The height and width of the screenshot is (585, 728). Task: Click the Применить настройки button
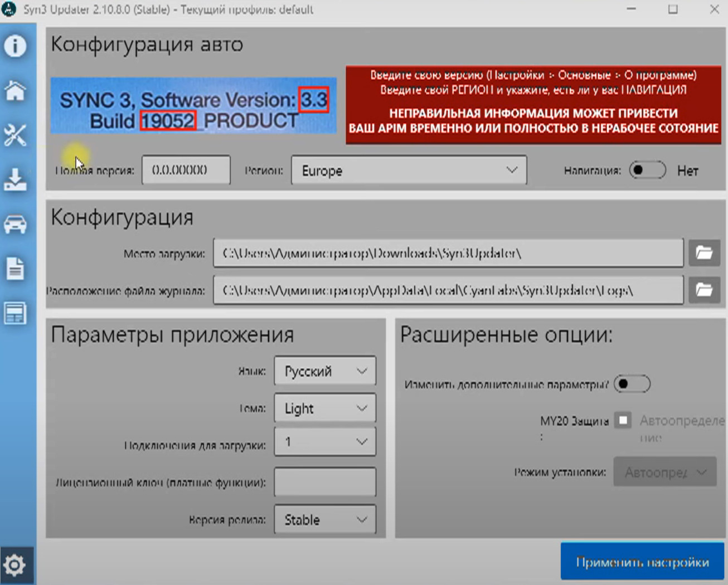click(642, 562)
